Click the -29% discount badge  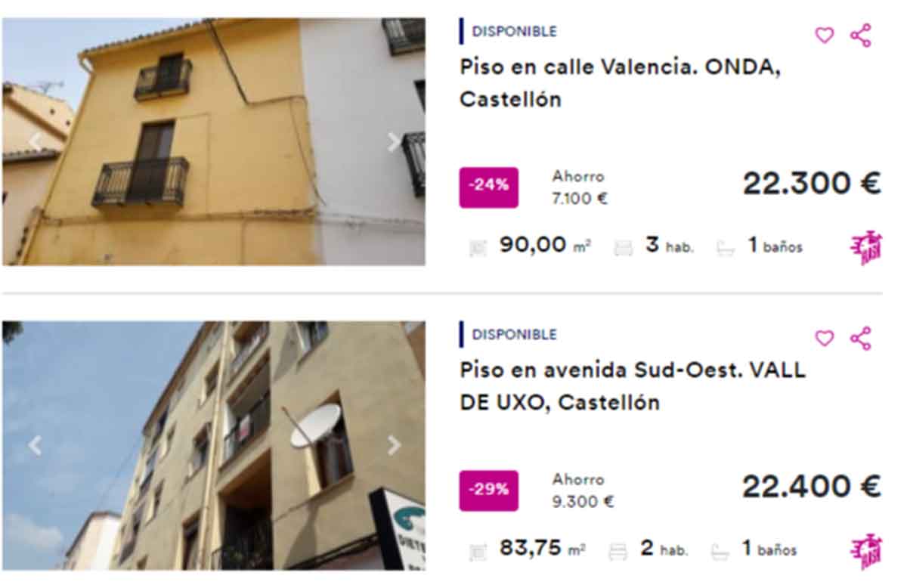coord(489,490)
